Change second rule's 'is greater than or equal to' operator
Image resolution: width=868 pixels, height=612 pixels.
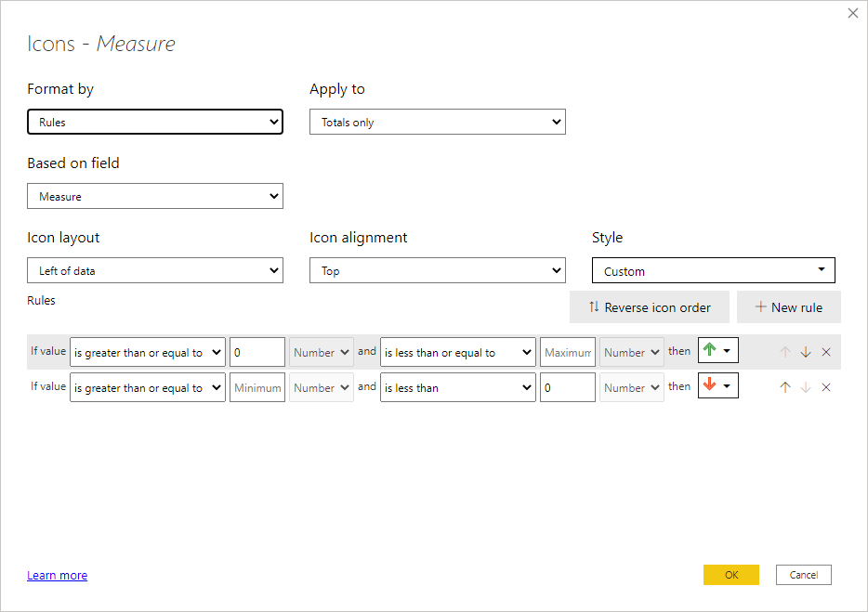[x=148, y=387]
